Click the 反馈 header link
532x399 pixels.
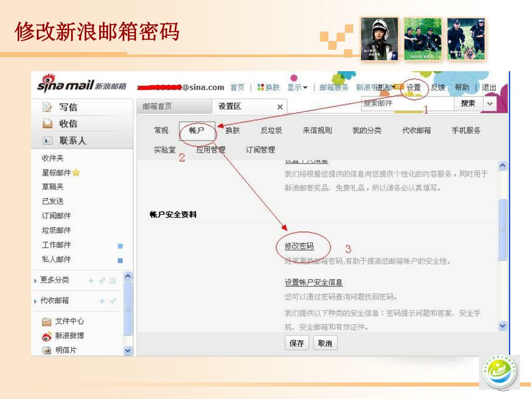coord(438,87)
